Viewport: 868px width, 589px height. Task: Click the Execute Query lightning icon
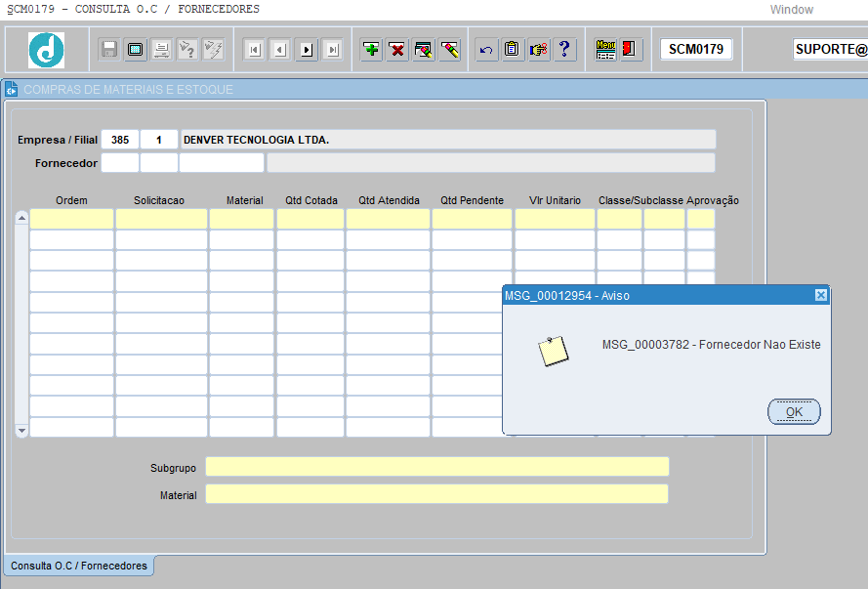point(213,49)
